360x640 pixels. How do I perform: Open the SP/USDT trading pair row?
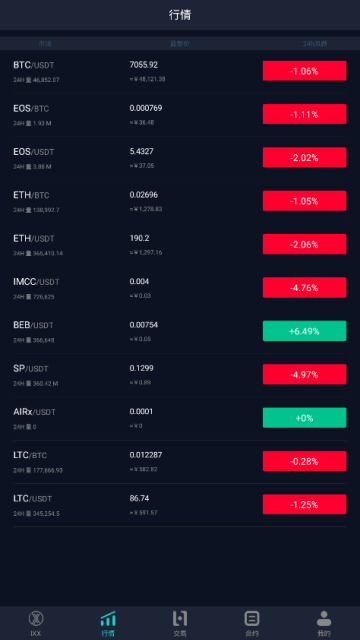180,375
